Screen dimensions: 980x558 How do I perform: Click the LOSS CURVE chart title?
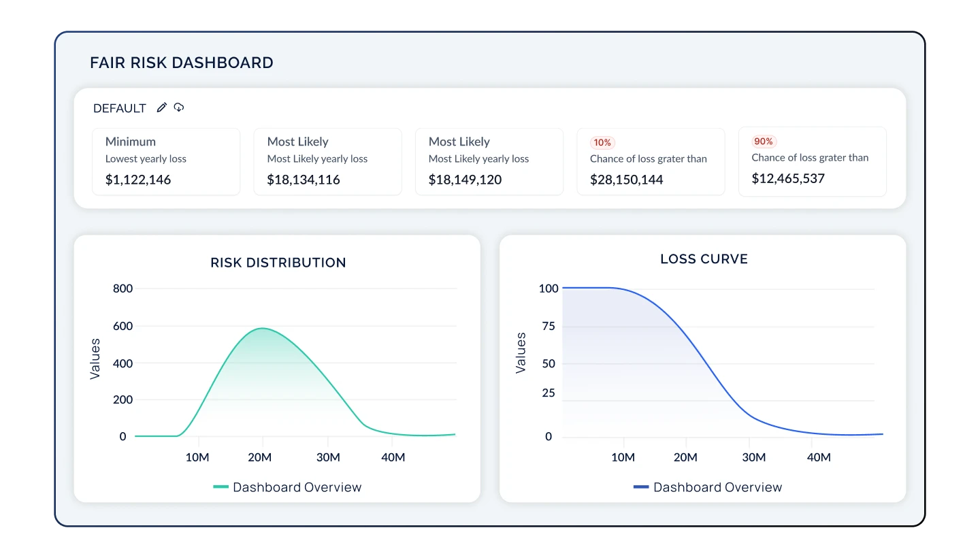[x=704, y=259]
